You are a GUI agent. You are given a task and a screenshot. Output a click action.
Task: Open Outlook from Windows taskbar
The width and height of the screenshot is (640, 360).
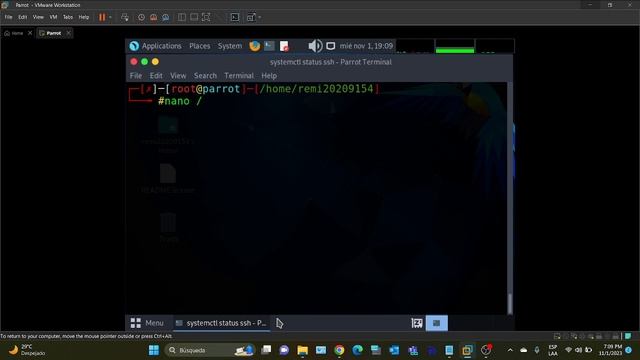click(394, 350)
